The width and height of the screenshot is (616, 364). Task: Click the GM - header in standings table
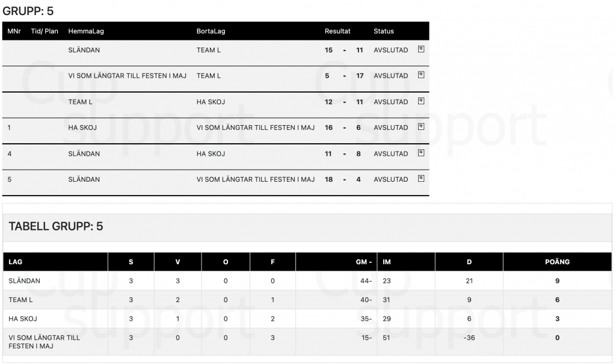click(364, 262)
